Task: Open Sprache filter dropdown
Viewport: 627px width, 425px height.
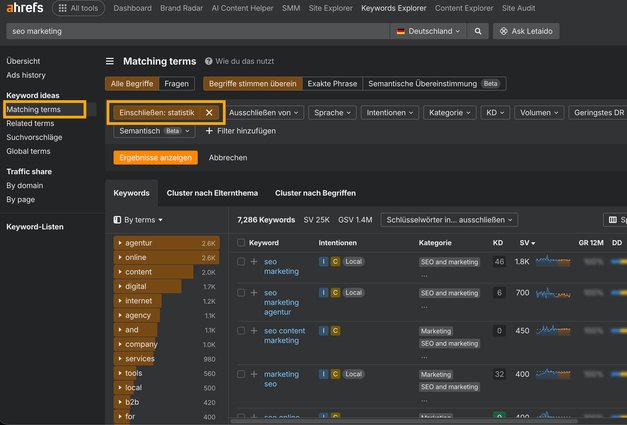Action: tap(332, 113)
